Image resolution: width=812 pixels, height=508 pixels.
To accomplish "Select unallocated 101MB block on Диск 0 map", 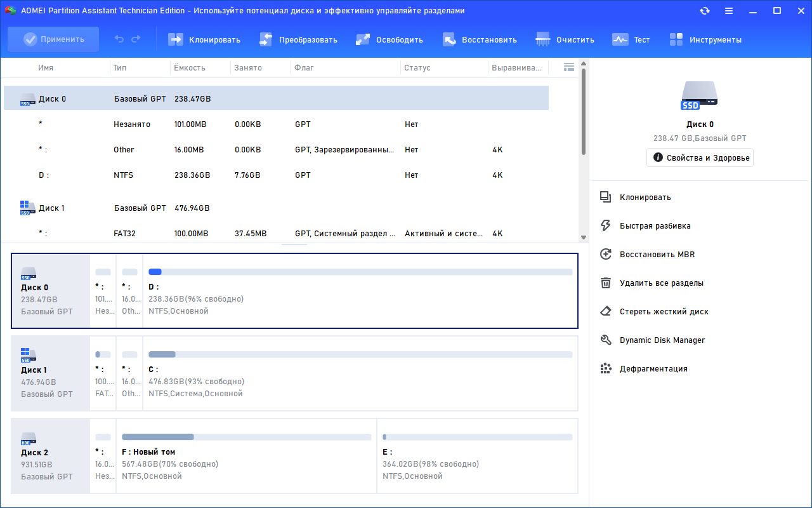I will [x=103, y=291].
